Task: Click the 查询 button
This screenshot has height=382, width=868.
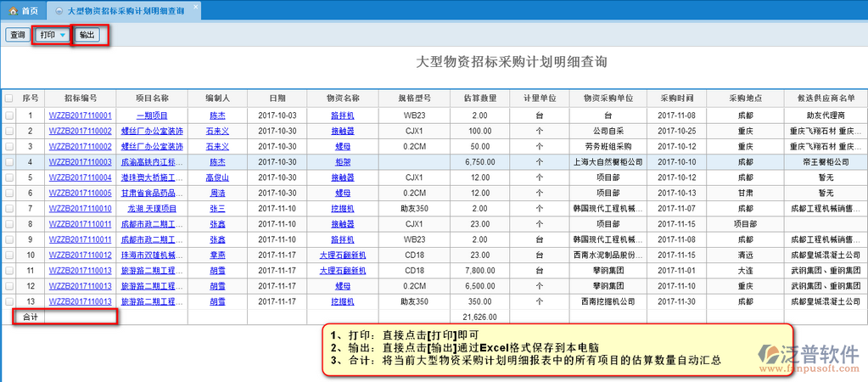Action: point(16,35)
